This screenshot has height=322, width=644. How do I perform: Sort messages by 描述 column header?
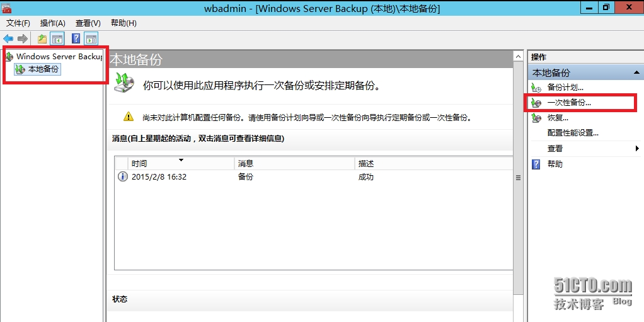[434, 163]
